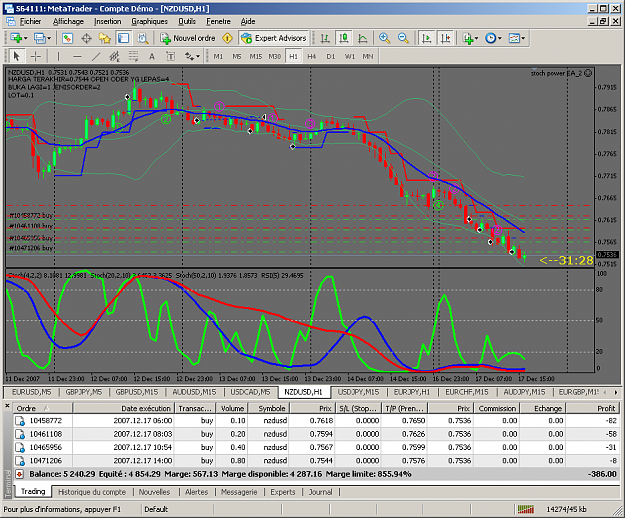The image size is (625, 518).
Task: Open the Strategy Tester icon
Action: point(142,38)
